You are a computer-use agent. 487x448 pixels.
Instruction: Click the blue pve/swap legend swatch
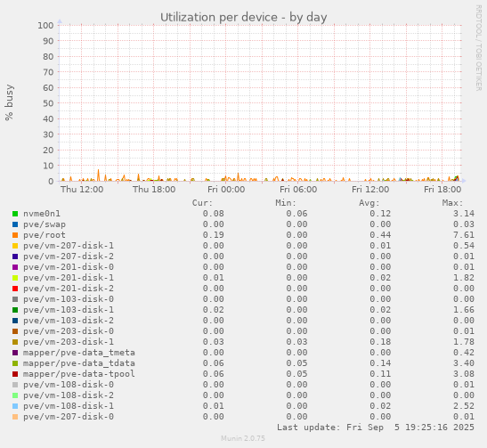pos(15,224)
